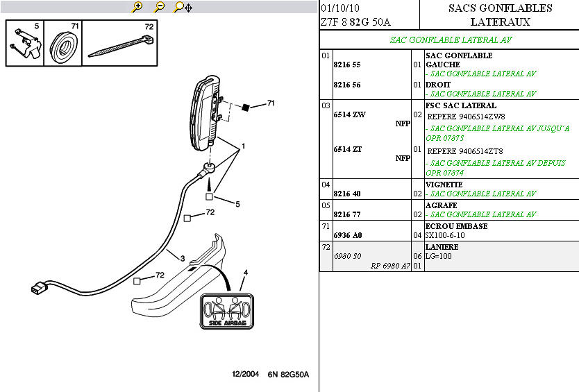This screenshot has width=579, height=392.
Task: Select the zoom and pan tool icon
Action: pos(183,7)
